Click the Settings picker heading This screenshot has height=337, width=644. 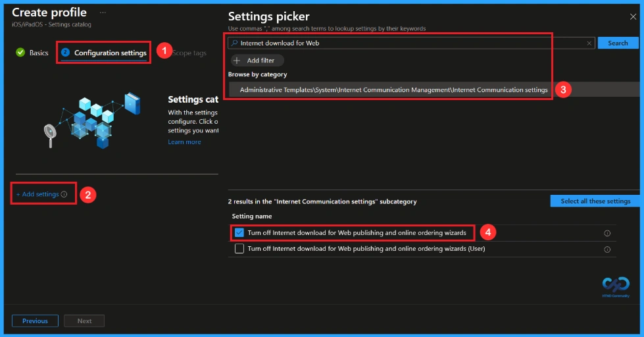coord(268,16)
